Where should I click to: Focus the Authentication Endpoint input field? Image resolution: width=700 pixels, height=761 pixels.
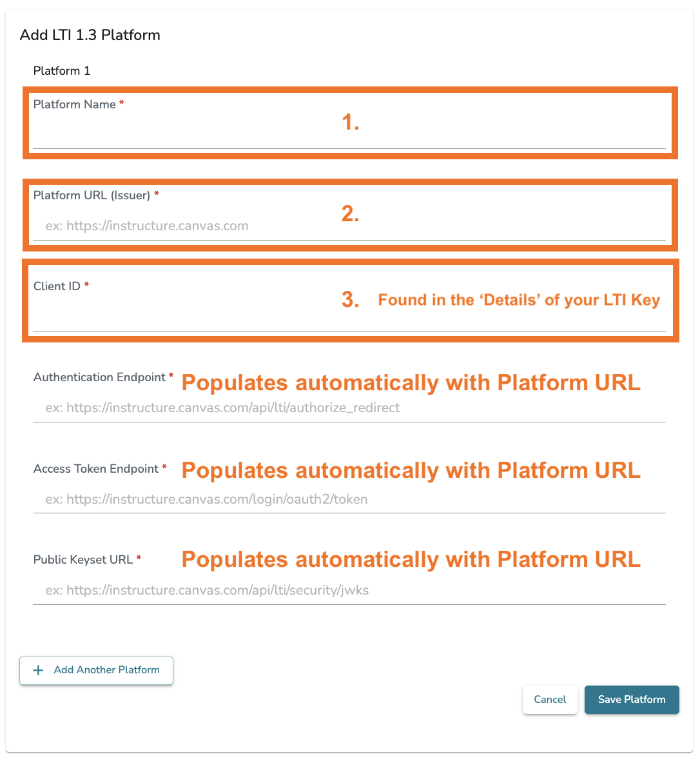pos(348,408)
